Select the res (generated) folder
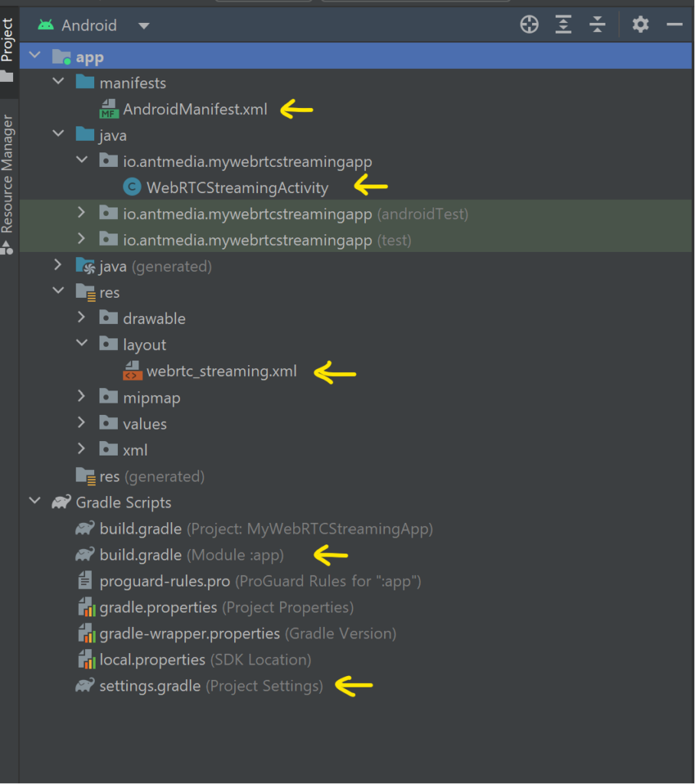The width and height of the screenshot is (695, 784). click(x=152, y=476)
